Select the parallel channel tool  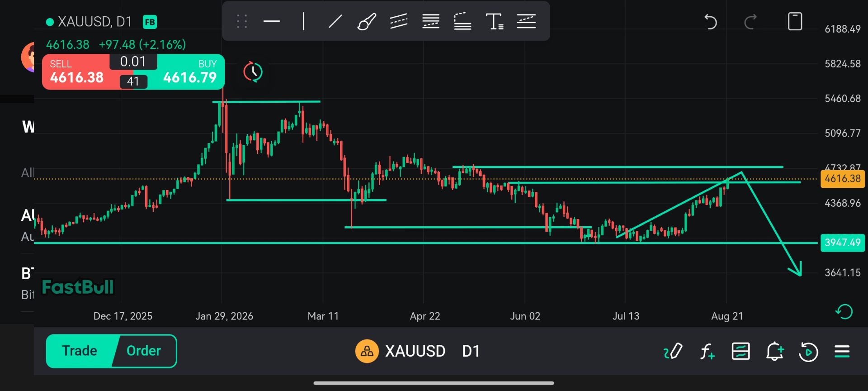[399, 21]
